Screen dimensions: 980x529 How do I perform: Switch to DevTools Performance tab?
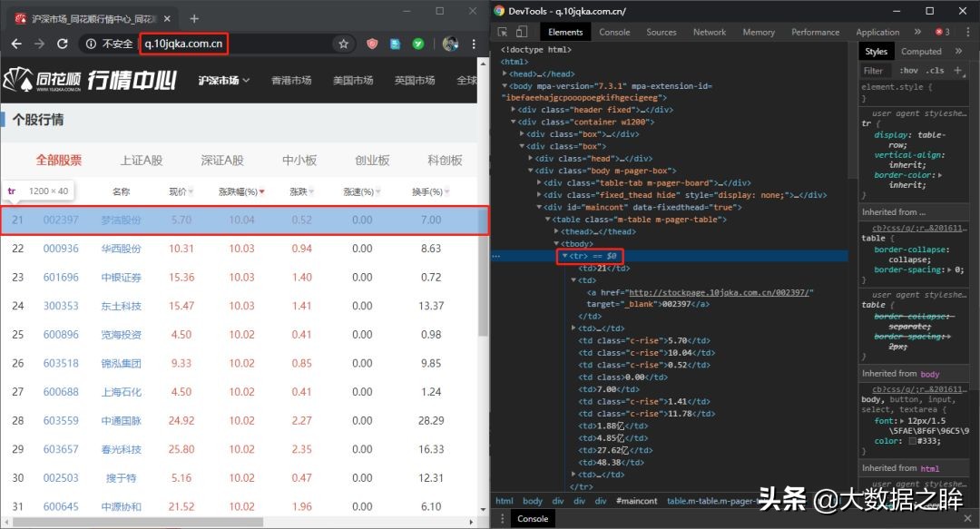(816, 32)
